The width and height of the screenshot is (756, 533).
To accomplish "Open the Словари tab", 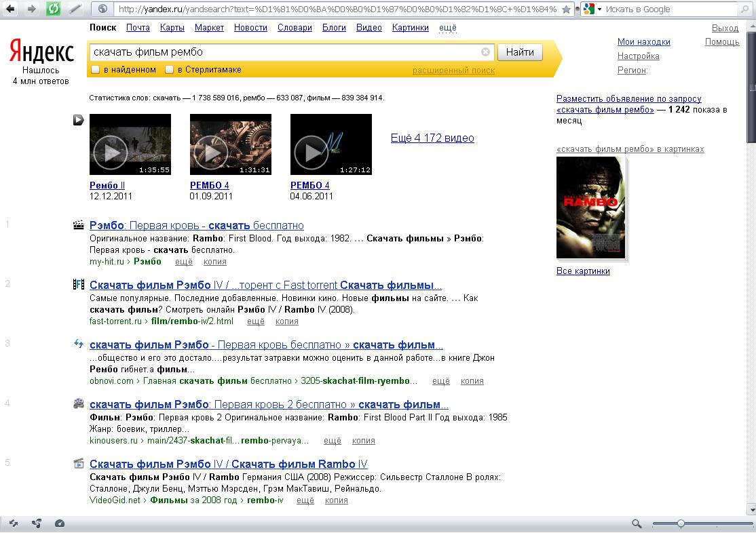I will tap(295, 28).
